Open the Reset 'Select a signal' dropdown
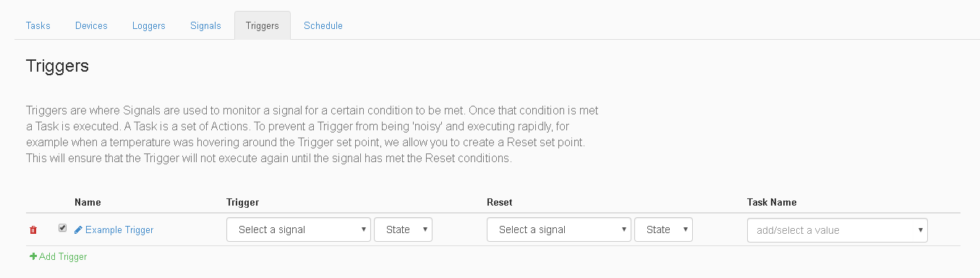 (559, 229)
